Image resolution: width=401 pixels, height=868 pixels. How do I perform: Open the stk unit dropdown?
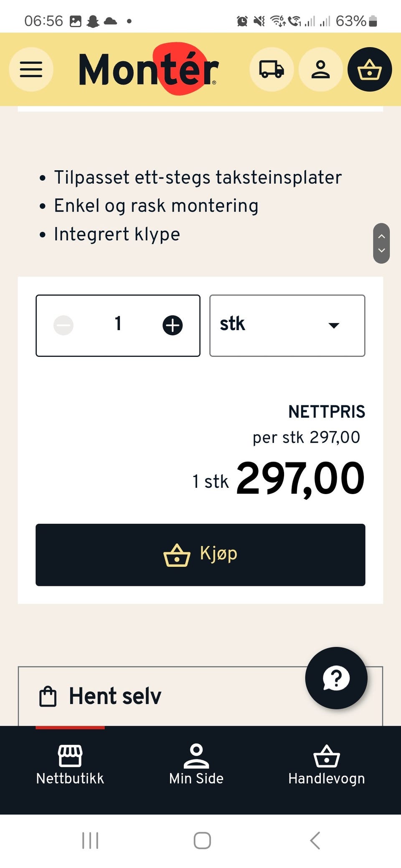click(x=287, y=325)
